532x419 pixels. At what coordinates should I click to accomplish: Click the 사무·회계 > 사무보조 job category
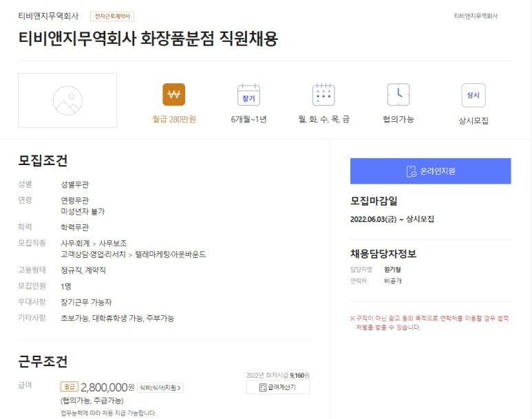94,243
